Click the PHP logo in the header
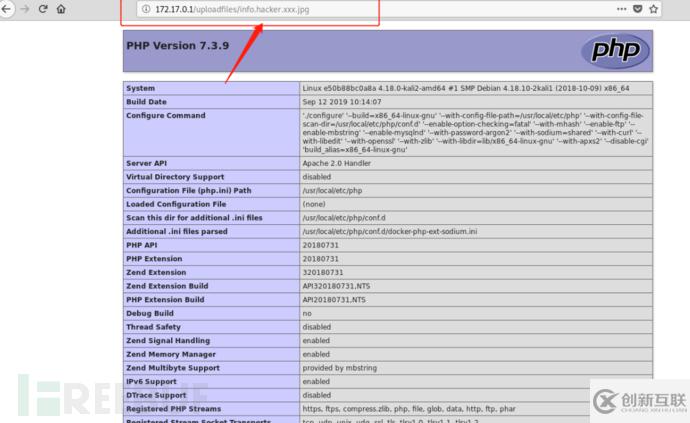Screen dimensions: 690x423 click(x=616, y=51)
